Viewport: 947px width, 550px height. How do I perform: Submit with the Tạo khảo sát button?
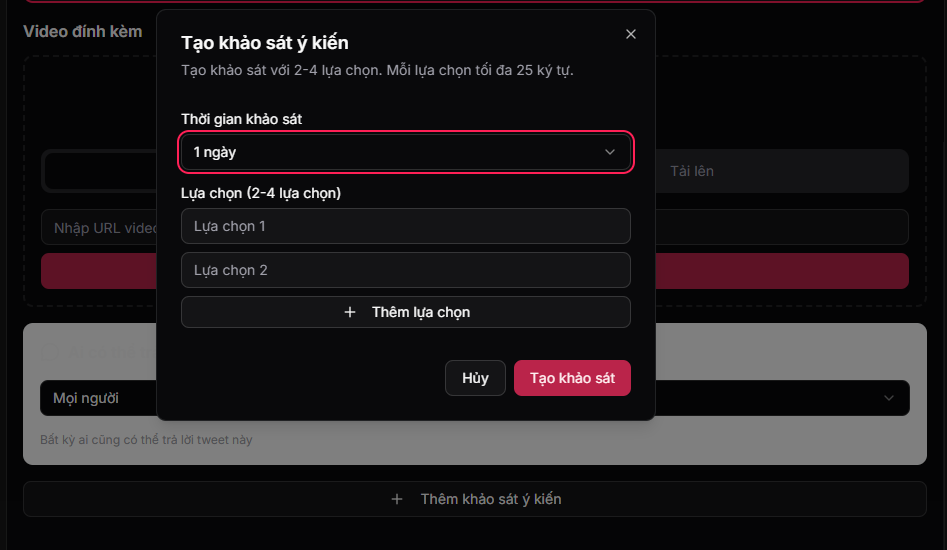coord(572,378)
